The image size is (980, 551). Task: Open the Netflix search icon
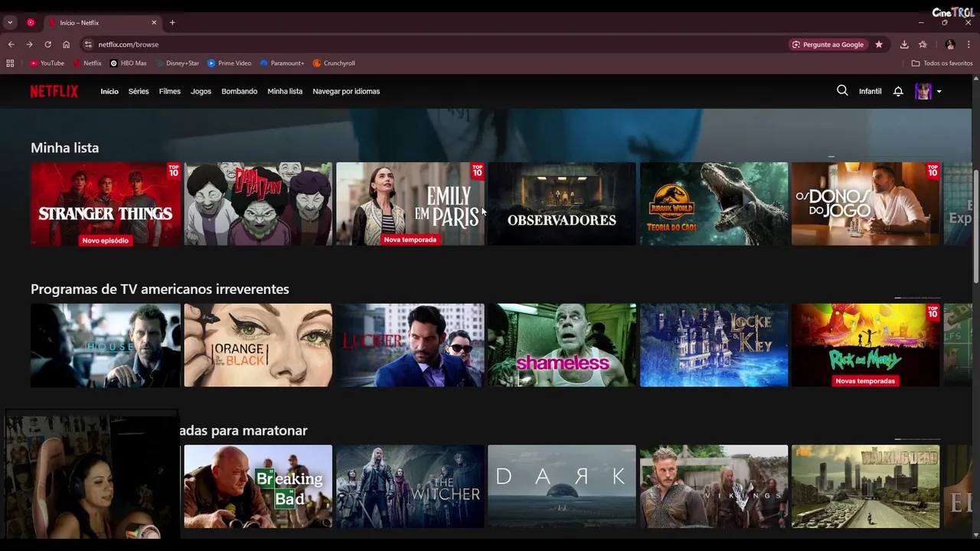[842, 90]
